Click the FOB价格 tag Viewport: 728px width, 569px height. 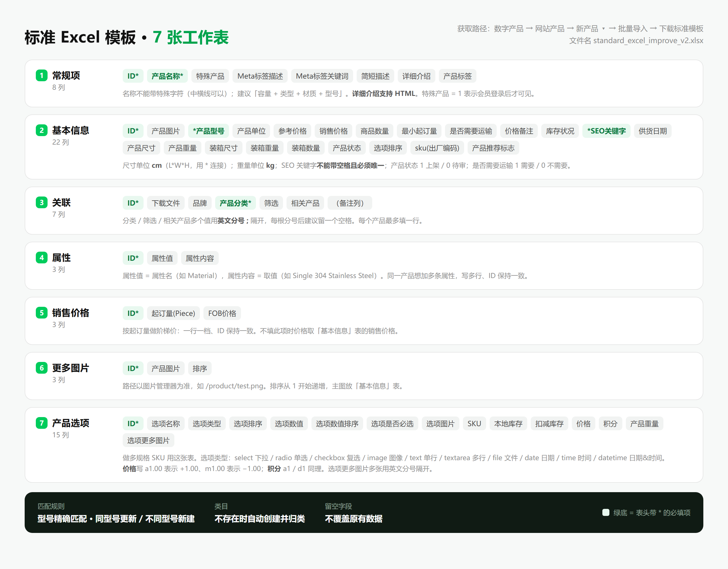pyautogui.click(x=222, y=313)
